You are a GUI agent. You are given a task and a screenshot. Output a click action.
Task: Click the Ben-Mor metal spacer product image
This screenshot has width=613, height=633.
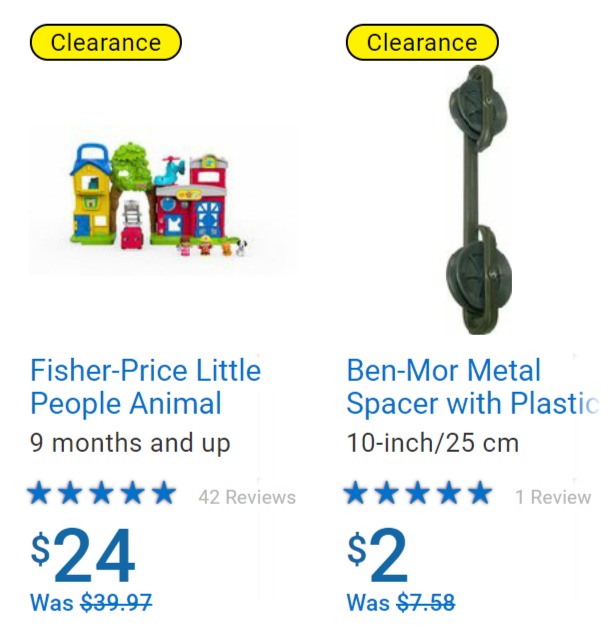(479, 200)
